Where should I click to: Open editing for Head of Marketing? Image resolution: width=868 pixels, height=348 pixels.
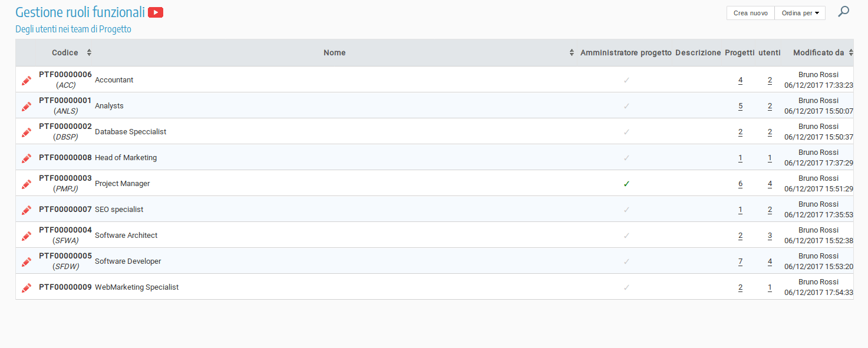(26, 158)
